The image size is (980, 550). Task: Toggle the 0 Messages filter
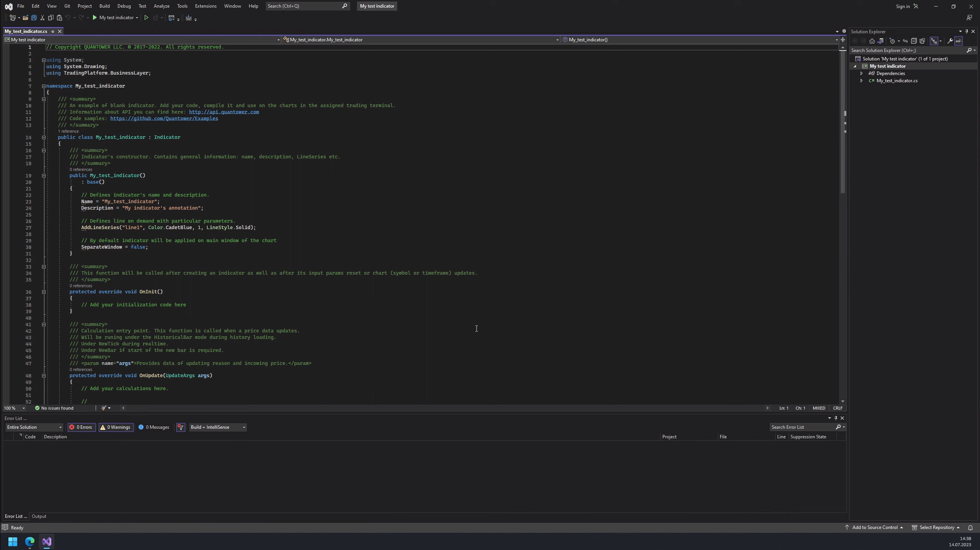coord(154,427)
